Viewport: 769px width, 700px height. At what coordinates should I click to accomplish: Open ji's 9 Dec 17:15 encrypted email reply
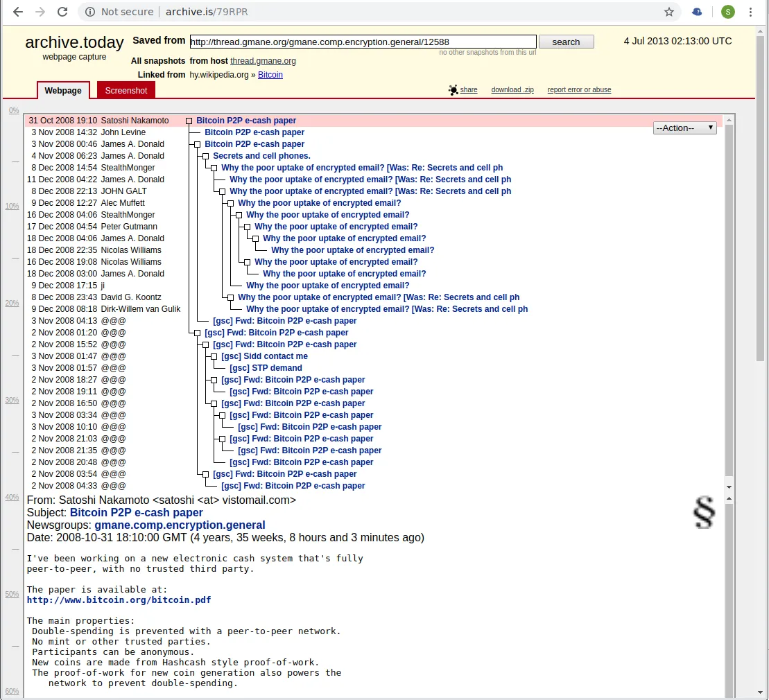click(327, 286)
